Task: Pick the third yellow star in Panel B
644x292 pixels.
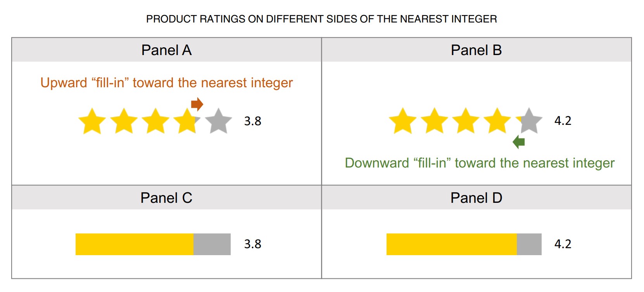Action: [x=466, y=121]
